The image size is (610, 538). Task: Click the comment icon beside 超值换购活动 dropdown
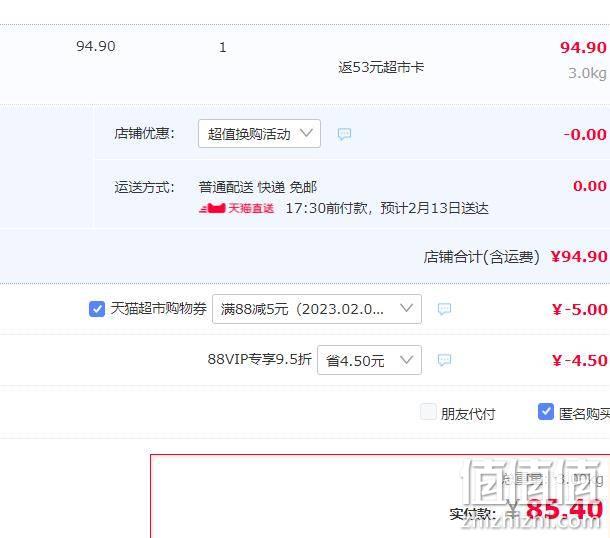tap(344, 134)
